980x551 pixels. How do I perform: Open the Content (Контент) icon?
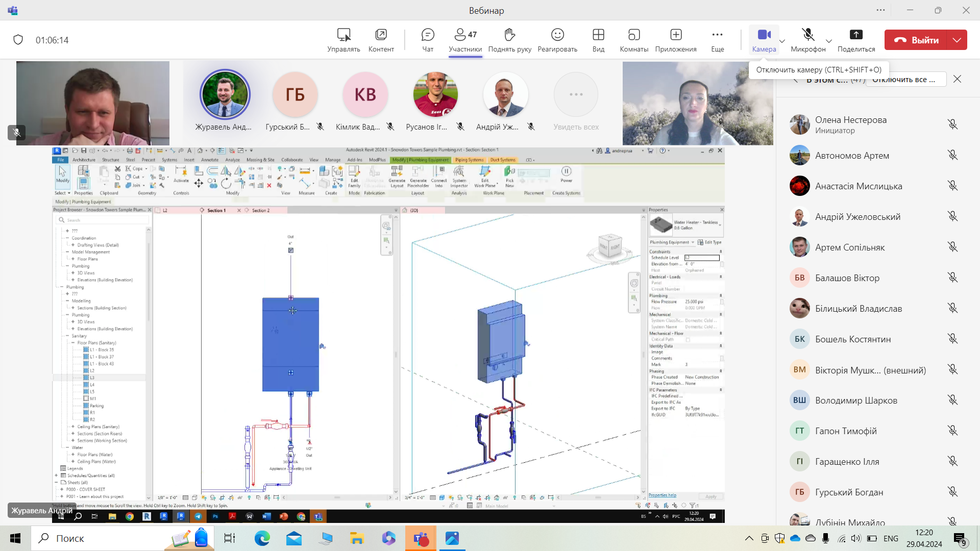click(381, 40)
